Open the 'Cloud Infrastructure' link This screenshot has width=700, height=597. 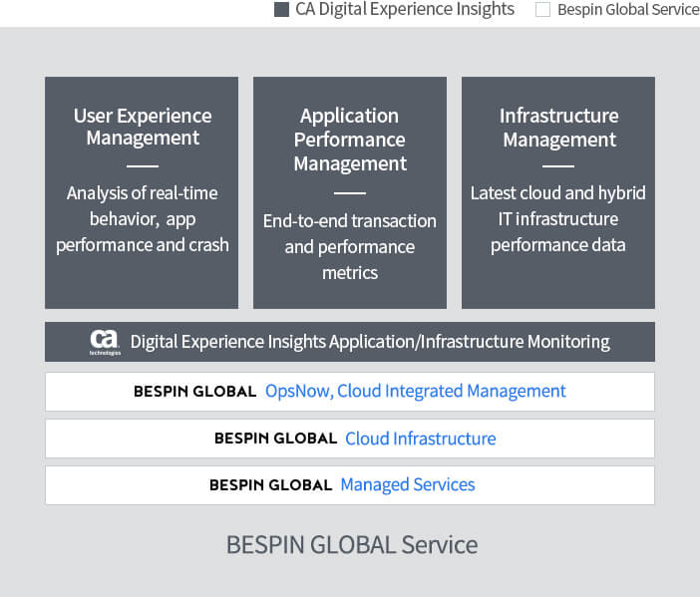click(x=421, y=439)
